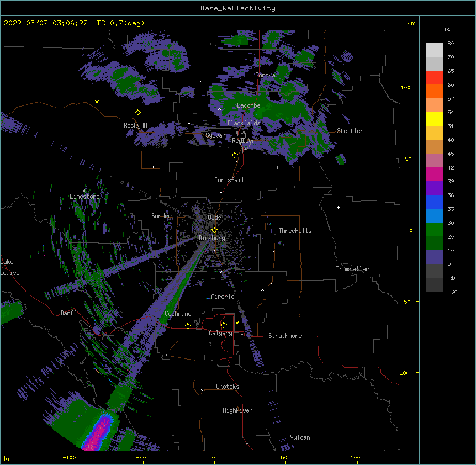This screenshot has height=465, width=476.
Task: Click the asterisk marker above Limestone label
Action: pos(84,191)
